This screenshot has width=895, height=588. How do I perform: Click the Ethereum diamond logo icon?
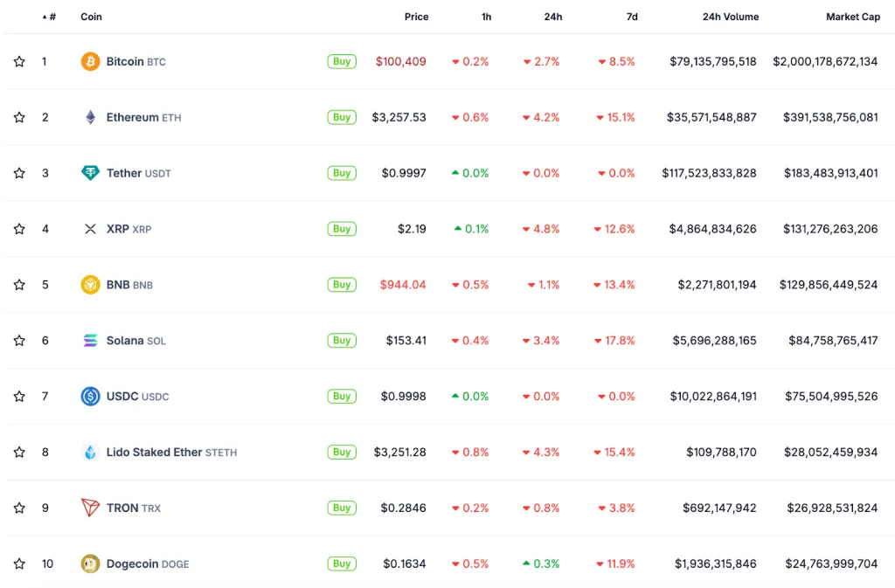(x=90, y=117)
